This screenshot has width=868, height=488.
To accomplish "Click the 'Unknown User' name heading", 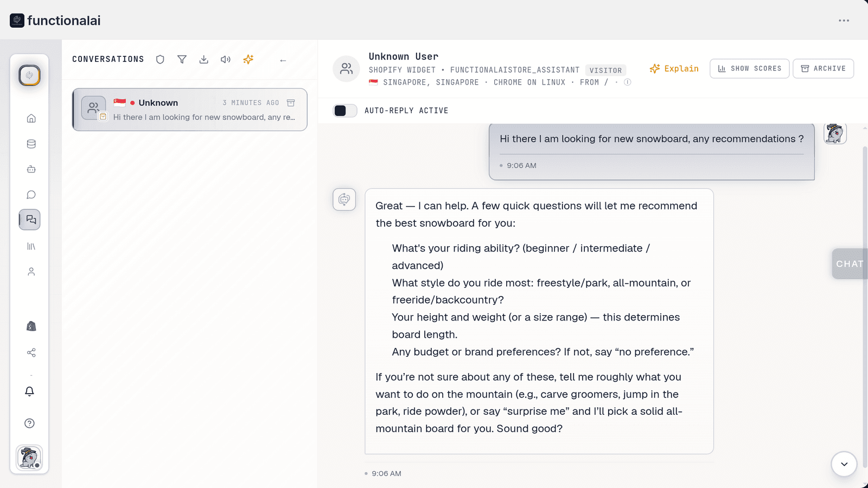I will point(404,56).
